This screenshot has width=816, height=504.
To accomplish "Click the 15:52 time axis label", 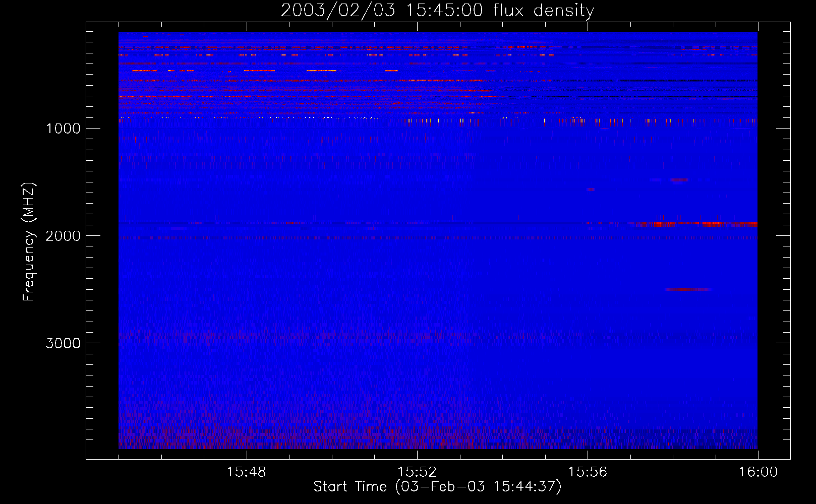I will pos(417,472).
